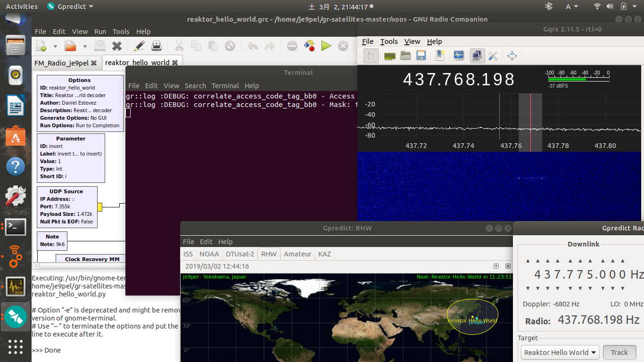
Task: Open a flow graph file with the folder icon in GRC
Action: 70,46
